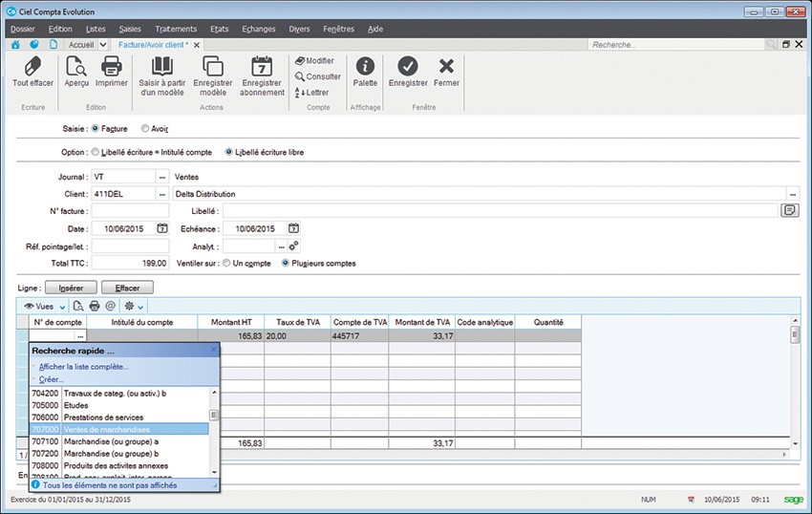Click Afficher la liste complète link
The image size is (812, 514).
click(x=84, y=367)
